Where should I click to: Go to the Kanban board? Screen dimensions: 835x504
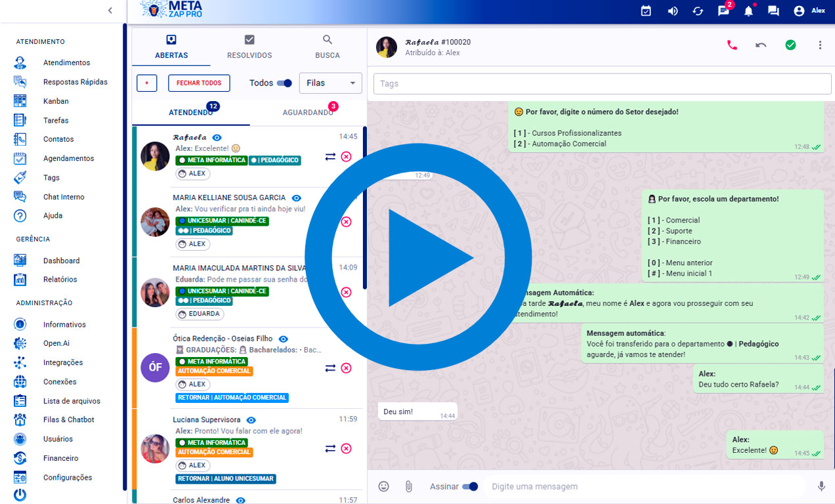coord(56,101)
